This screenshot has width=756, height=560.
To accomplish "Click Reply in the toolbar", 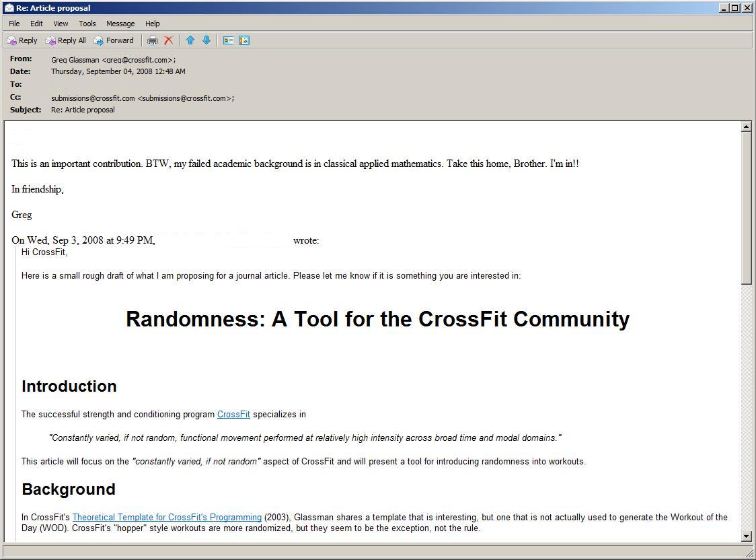I will tap(22, 40).
